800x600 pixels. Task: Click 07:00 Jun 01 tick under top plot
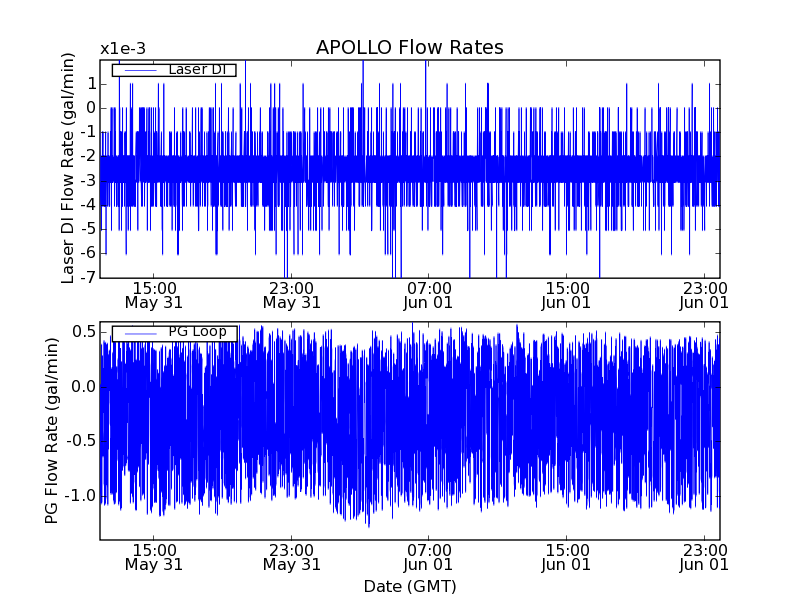pyautogui.click(x=429, y=295)
